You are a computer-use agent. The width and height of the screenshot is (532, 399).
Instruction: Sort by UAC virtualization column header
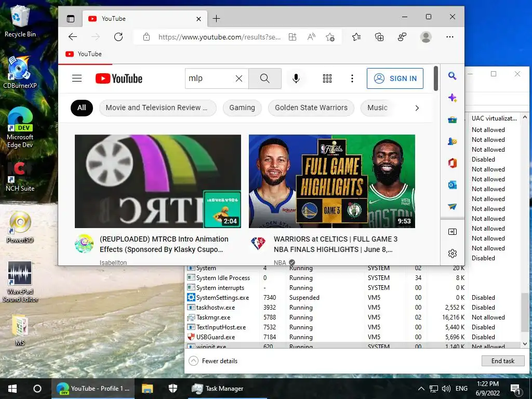coord(494,118)
